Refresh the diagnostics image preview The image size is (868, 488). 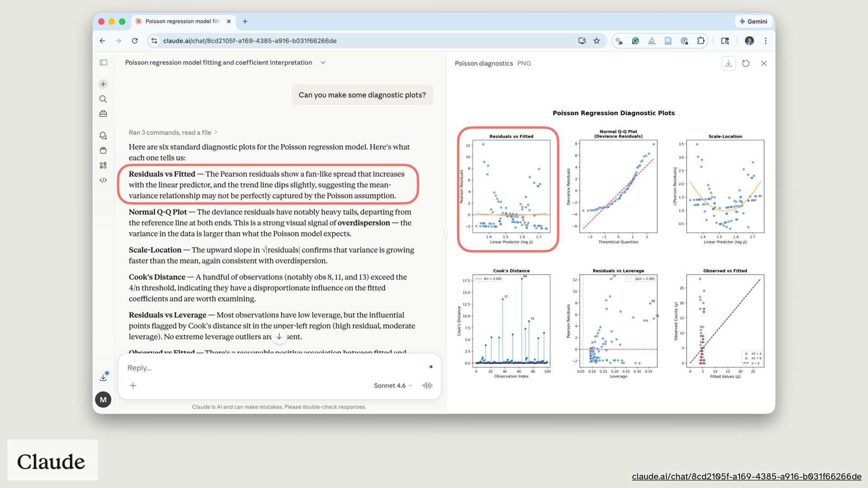coord(746,64)
